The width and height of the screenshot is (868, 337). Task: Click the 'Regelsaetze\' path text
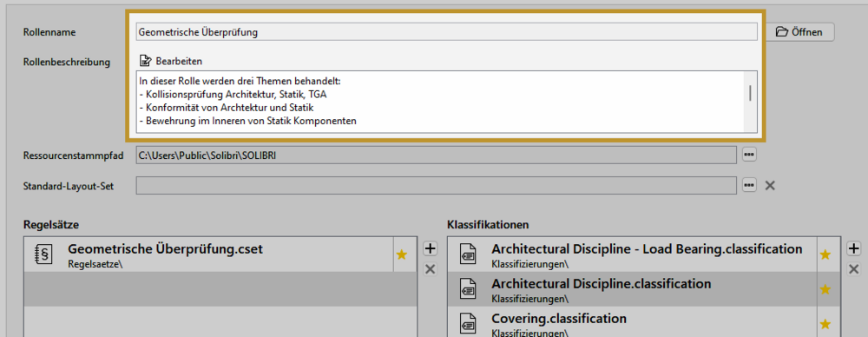(x=95, y=264)
